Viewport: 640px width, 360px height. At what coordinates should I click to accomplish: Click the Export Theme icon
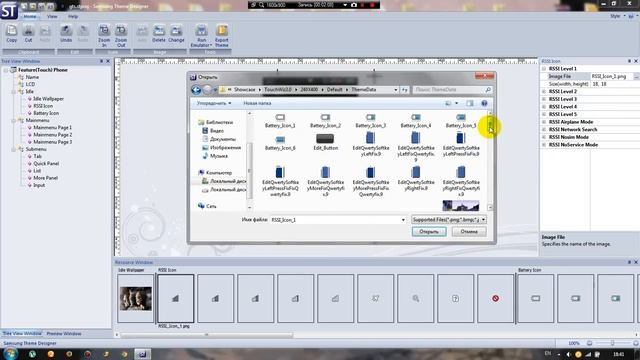[222, 36]
